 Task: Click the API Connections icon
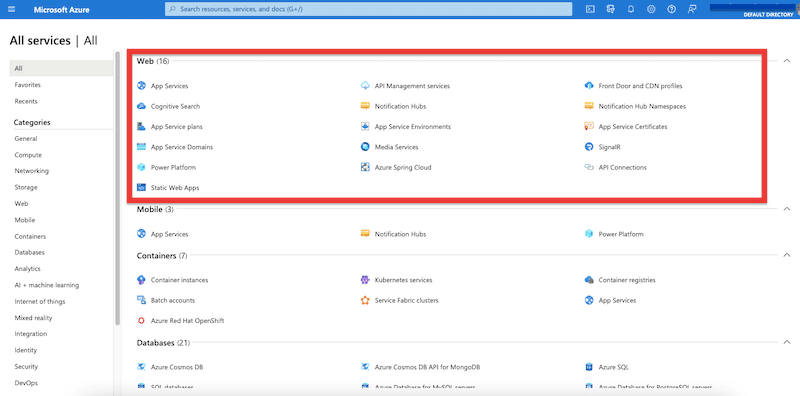tap(589, 167)
